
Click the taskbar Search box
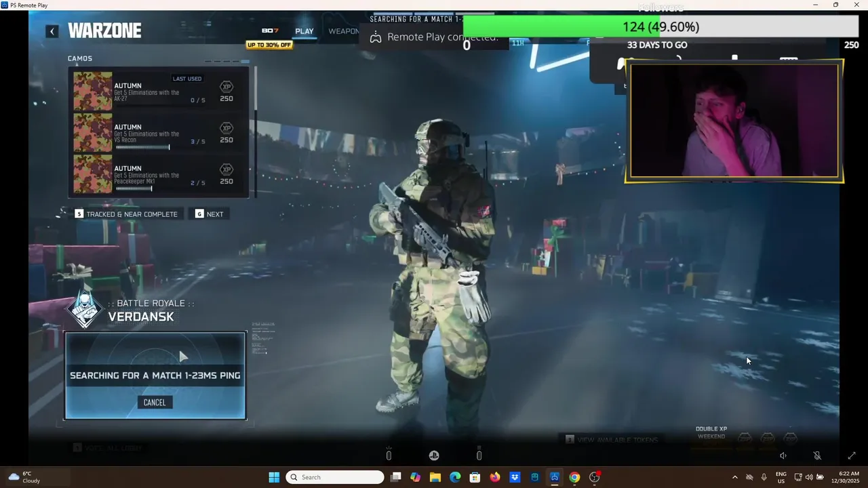coord(335,477)
